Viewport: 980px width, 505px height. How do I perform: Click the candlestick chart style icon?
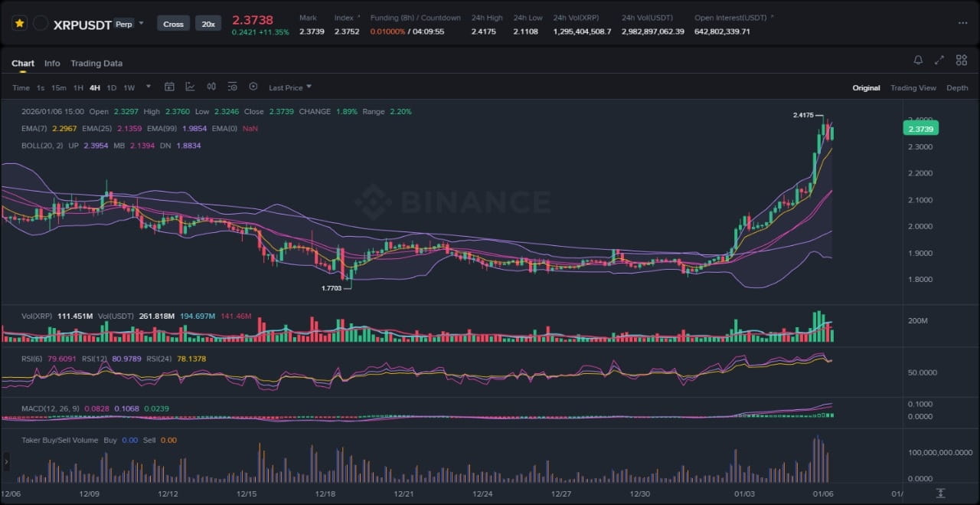click(x=211, y=87)
